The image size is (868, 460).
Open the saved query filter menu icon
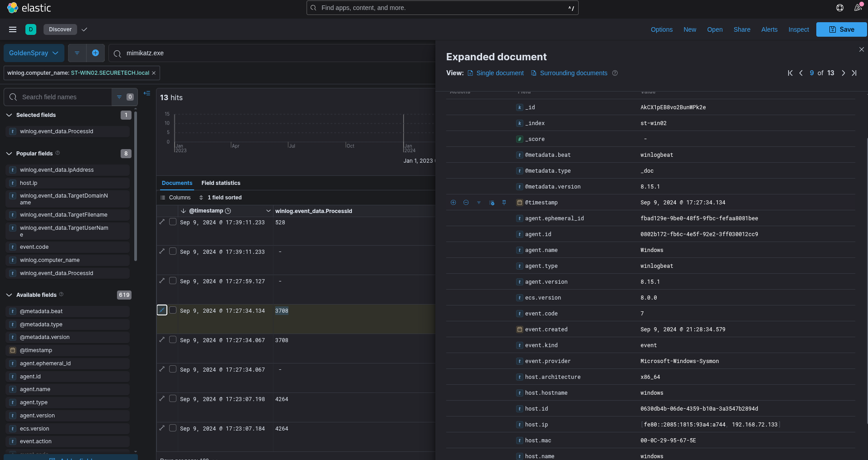coord(77,53)
